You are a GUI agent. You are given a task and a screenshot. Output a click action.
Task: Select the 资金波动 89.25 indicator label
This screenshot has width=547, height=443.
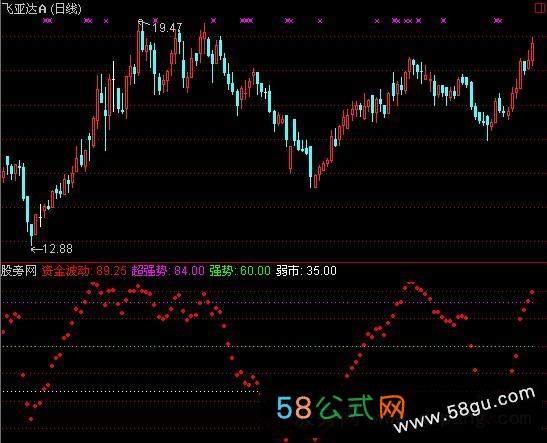84,271
